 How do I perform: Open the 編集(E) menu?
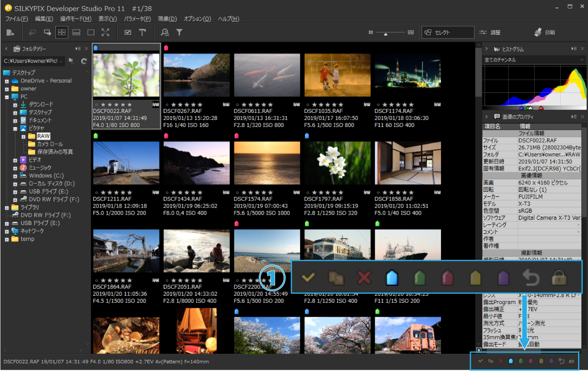click(44, 19)
